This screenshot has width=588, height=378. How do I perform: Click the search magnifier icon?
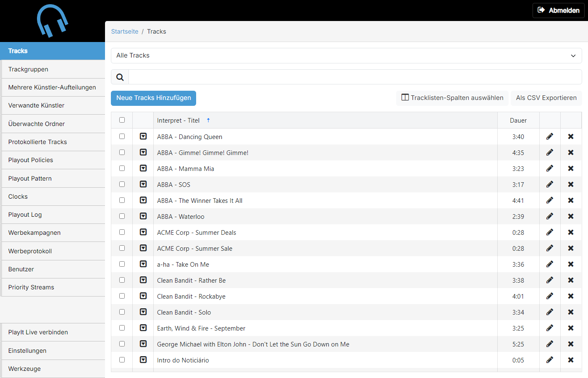(x=120, y=77)
